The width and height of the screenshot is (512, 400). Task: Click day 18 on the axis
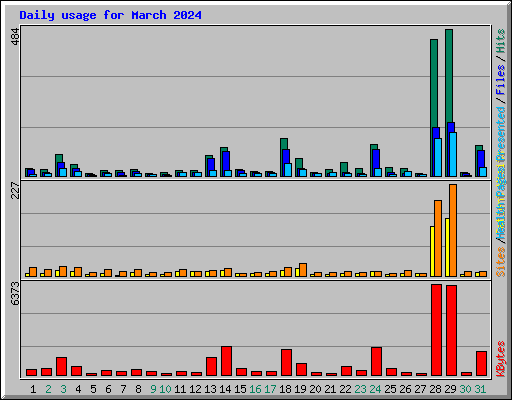coord(285,389)
